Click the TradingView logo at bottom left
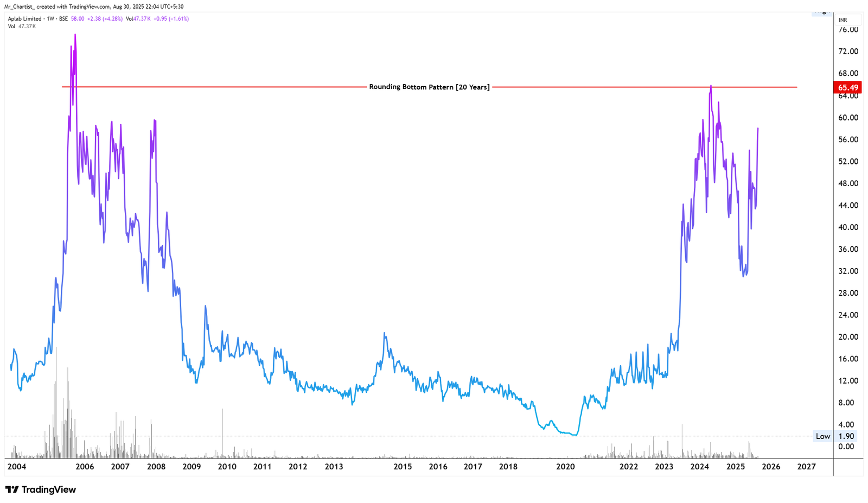Viewport: 868px width, 503px height. tap(13, 489)
